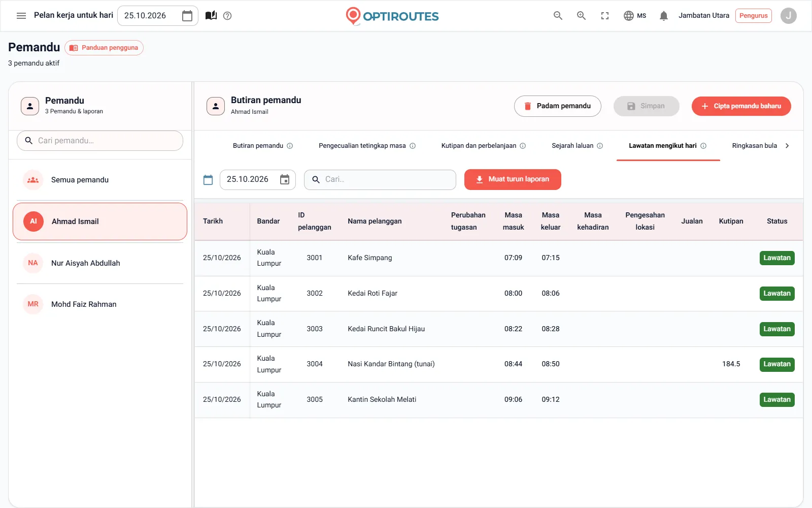Show info for Sejarah laluan tab

coord(600,146)
